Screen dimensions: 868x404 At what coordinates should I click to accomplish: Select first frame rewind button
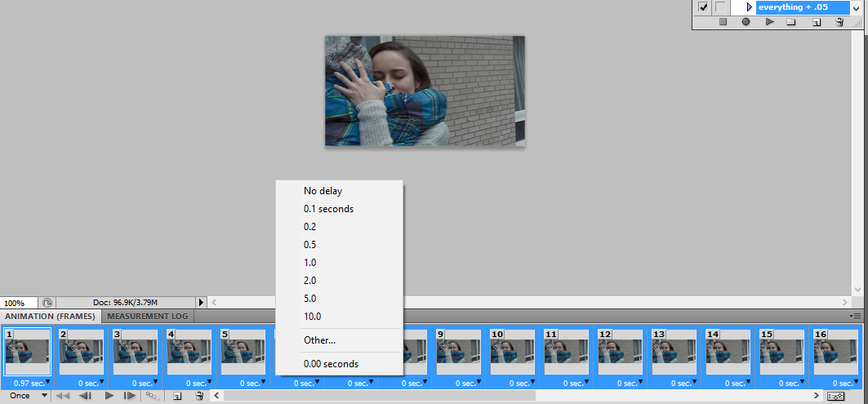[x=63, y=396]
